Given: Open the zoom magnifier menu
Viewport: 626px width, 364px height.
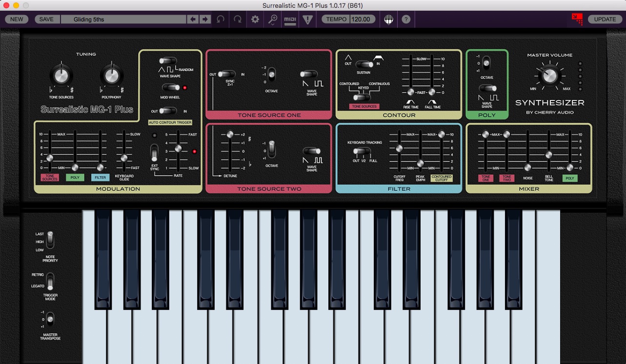Looking at the screenshot, I should [x=273, y=20].
